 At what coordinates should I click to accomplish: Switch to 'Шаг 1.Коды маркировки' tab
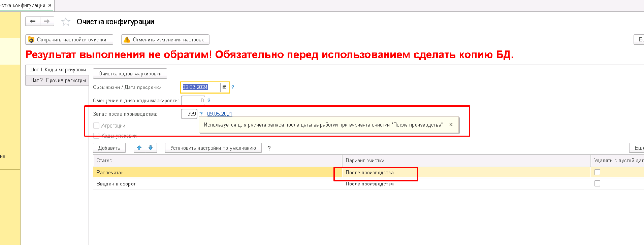coord(57,70)
